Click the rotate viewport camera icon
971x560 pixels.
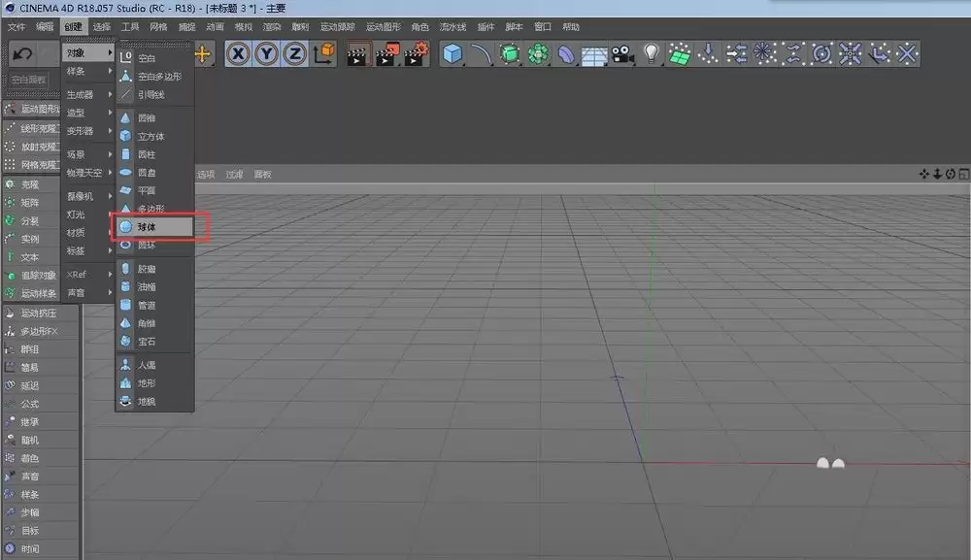point(950,173)
